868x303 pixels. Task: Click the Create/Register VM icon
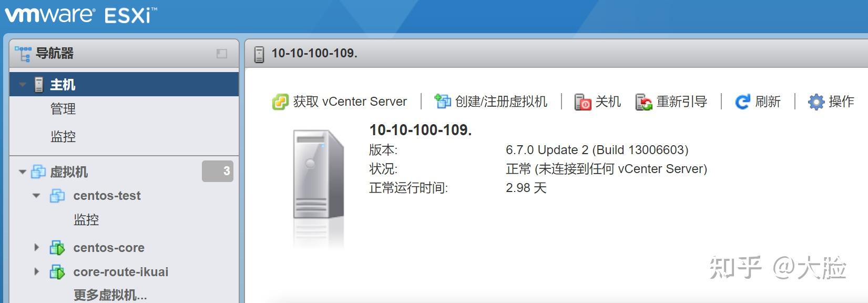[443, 101]
